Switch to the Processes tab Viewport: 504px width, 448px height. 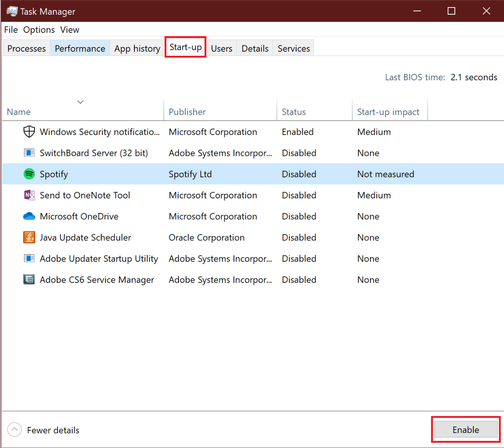click(26, 48)
